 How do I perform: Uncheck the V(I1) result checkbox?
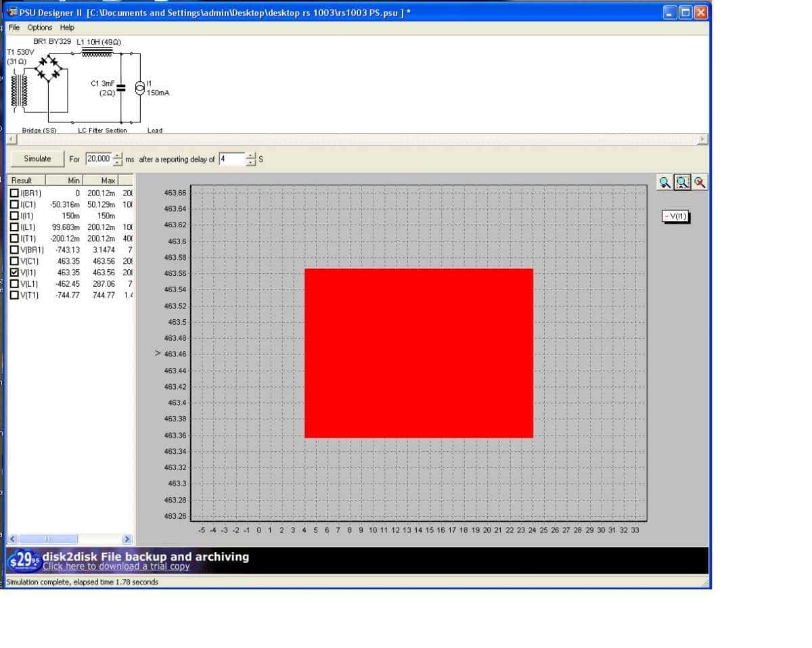(x=15, y=273)
